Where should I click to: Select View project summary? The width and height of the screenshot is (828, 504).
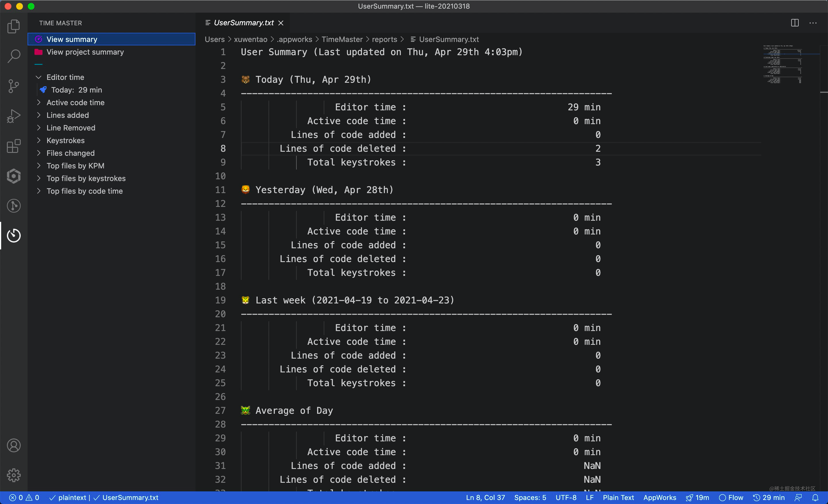85,52
